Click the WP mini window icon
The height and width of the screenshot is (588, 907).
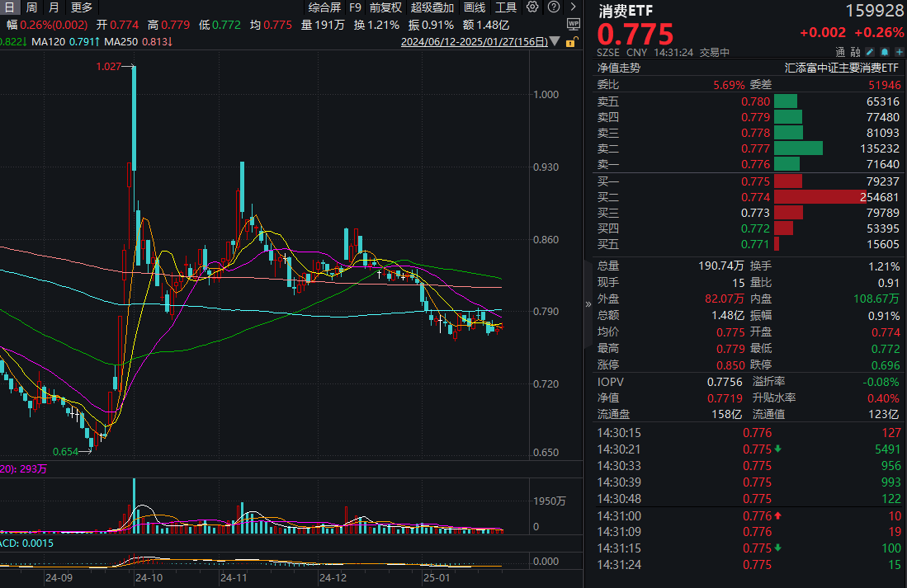click(x=574, y=24)
